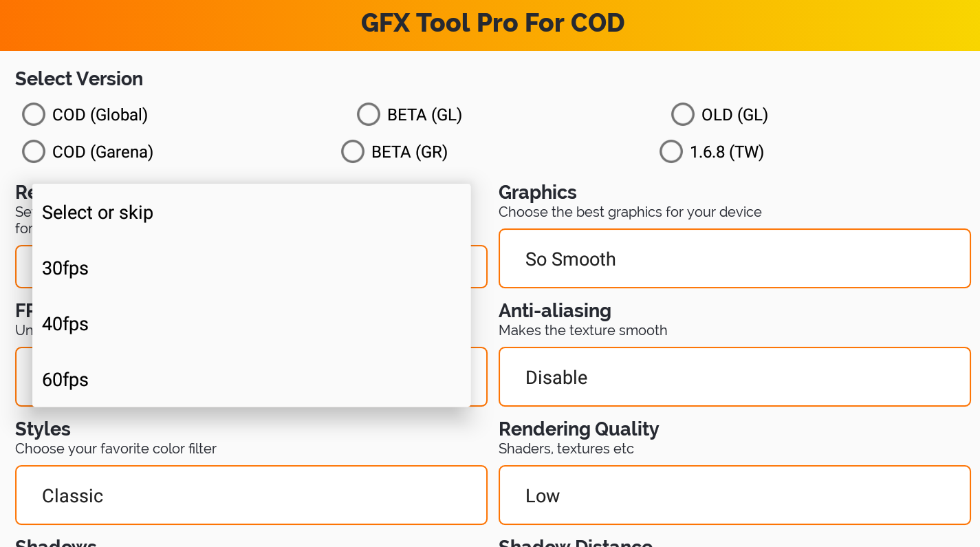Open Rendering Quality dropdown set to Low

734,495
